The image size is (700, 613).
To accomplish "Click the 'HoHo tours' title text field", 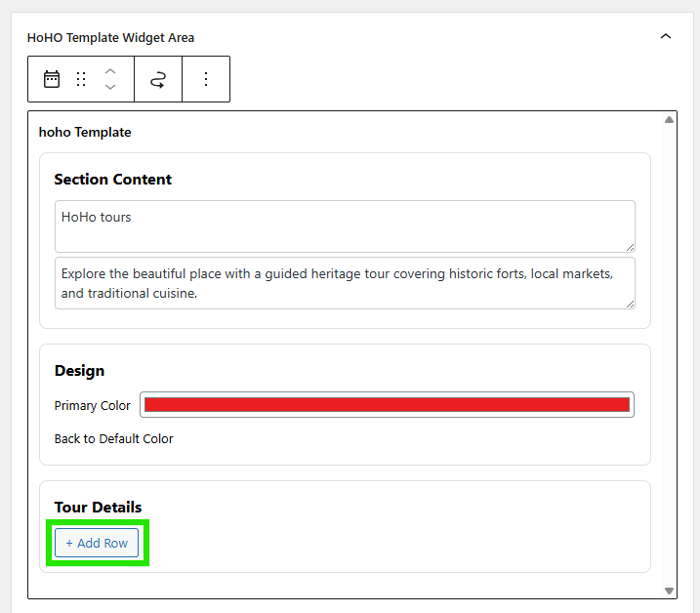I will point(345,226).
